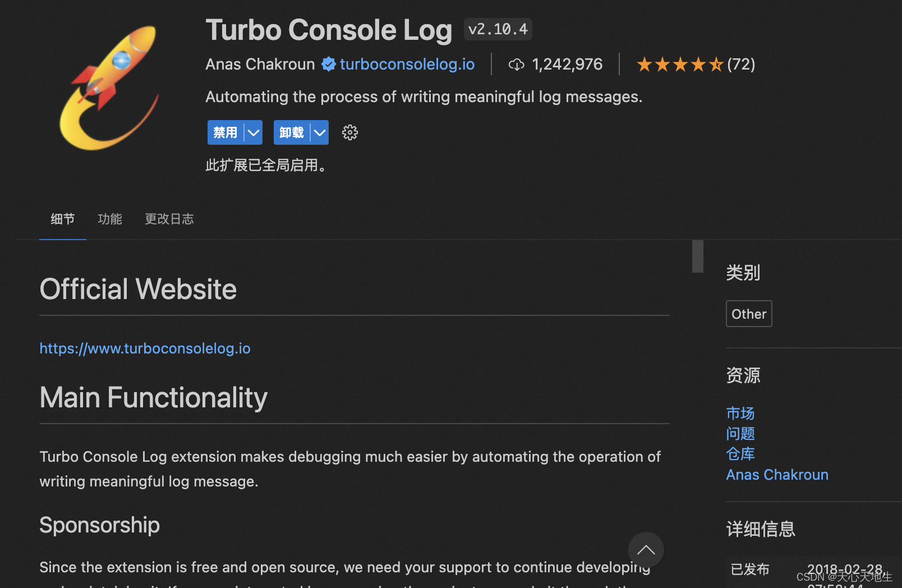
Task: Click the Anas Chakroun publisher name
Action: coord(260,65)
